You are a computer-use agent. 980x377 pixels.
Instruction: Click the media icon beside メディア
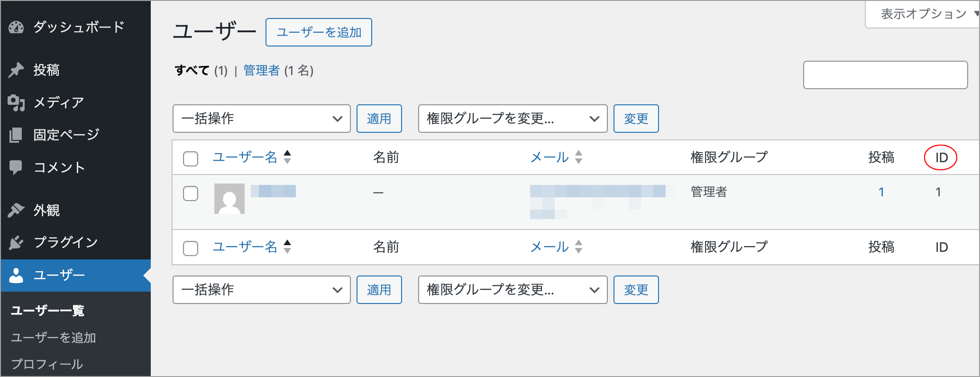(x=16, y=102)
